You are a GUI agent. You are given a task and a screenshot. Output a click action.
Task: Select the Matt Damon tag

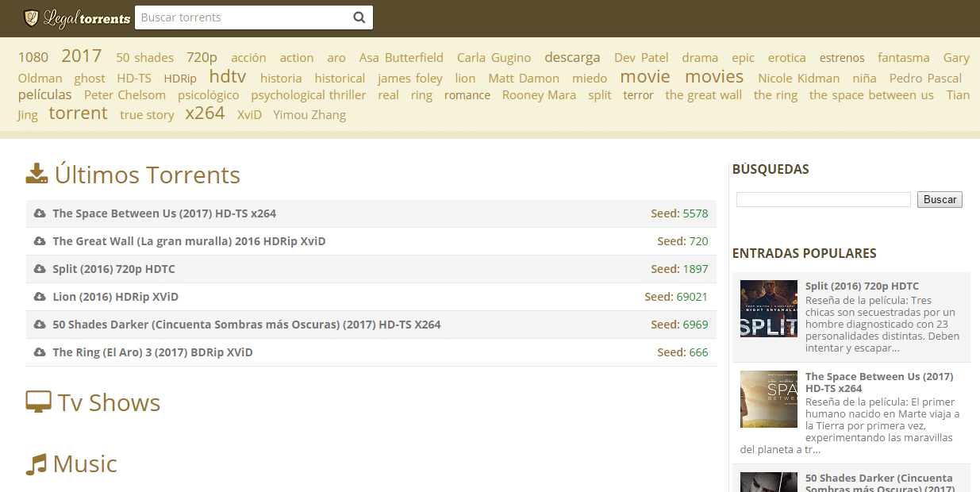524,79
